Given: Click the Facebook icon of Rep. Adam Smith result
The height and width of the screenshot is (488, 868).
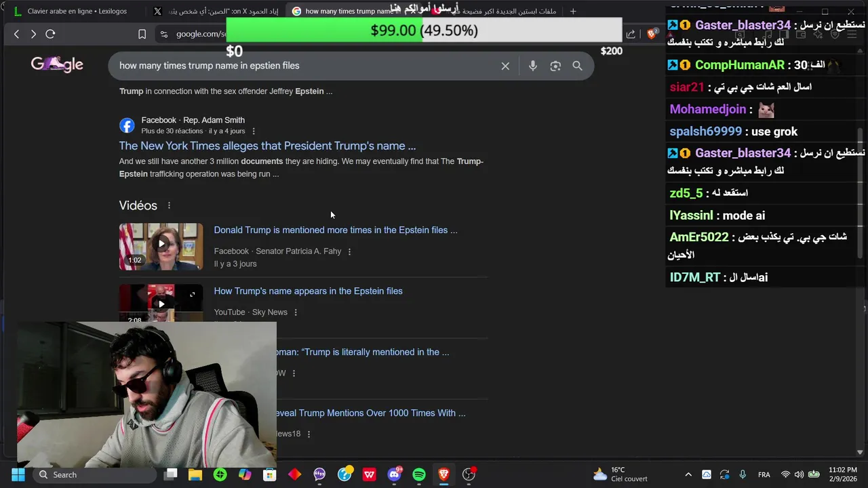Looking at the screenshot, I should pyautogui.click(x=127, y=125).
